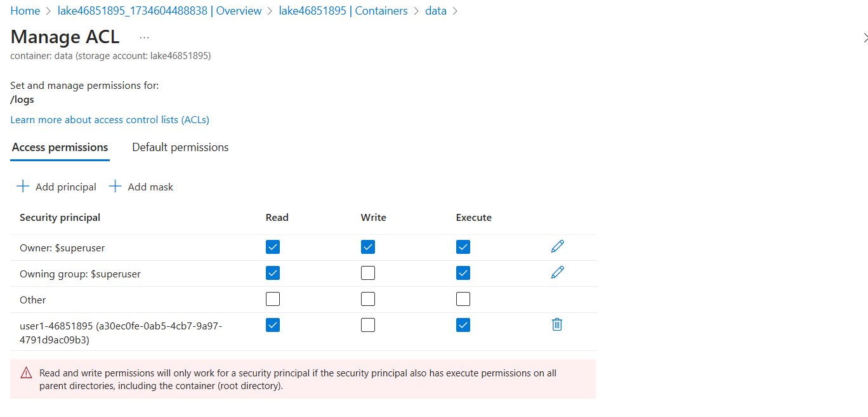Check Execute permission for Other
This screenshot has height=417, width=868.
[463, 299]
